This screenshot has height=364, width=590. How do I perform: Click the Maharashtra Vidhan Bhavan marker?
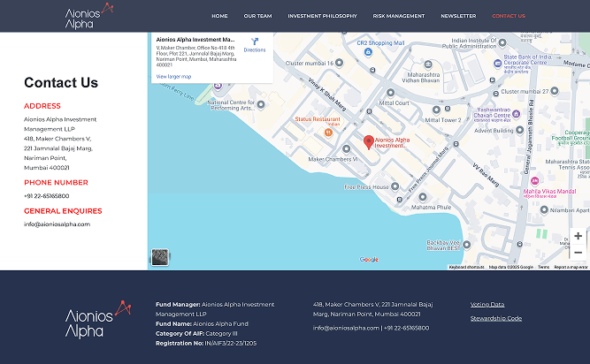coord(428,65)
